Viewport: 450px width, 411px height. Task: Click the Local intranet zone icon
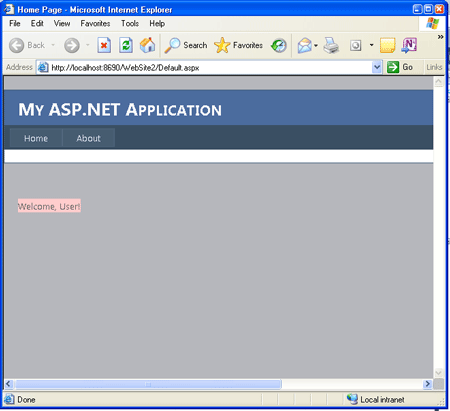tap(352, 399)
